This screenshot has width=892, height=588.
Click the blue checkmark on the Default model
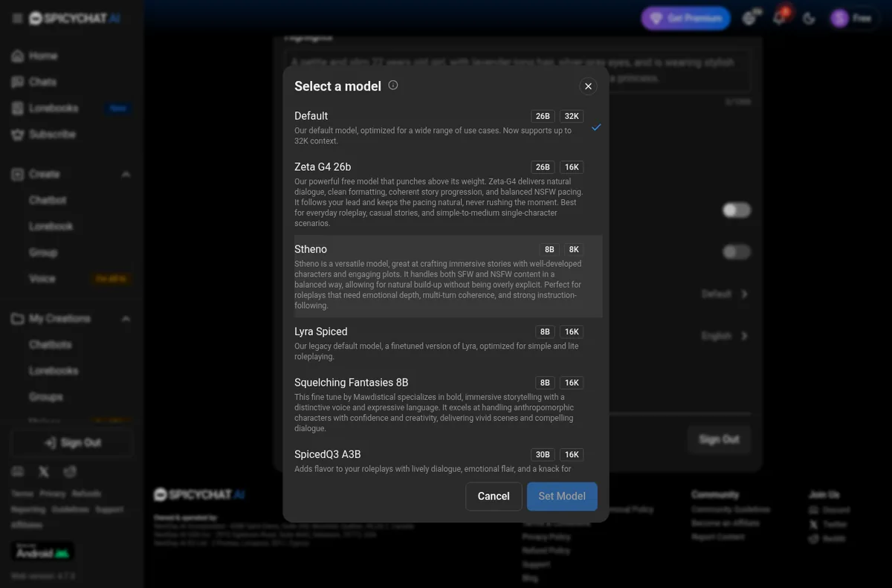coord(596,127)
